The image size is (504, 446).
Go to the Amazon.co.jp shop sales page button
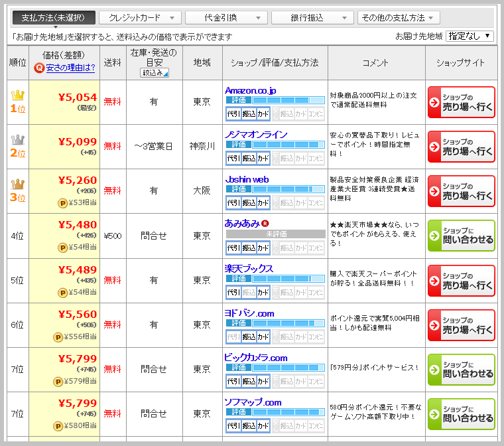pos(461,102)
